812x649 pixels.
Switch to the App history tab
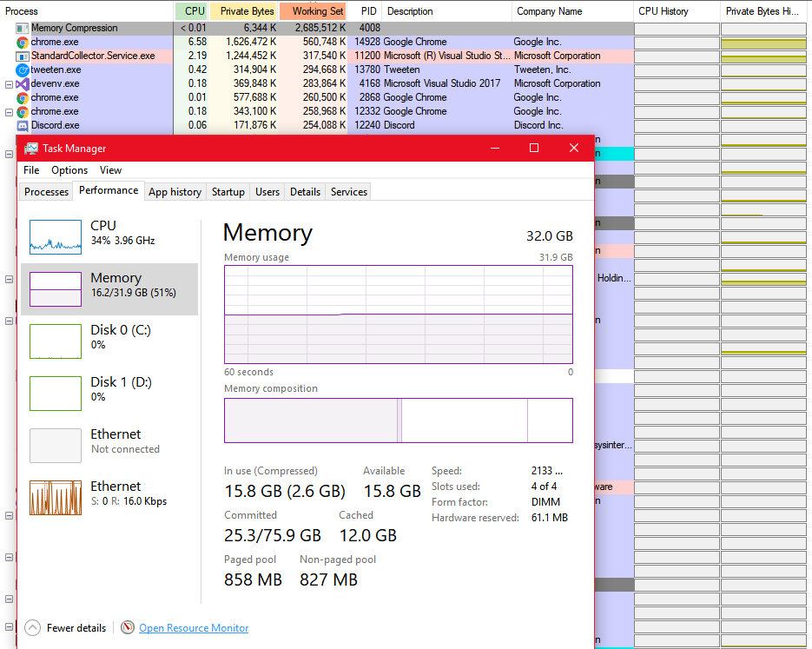click(x=175, y=192)
